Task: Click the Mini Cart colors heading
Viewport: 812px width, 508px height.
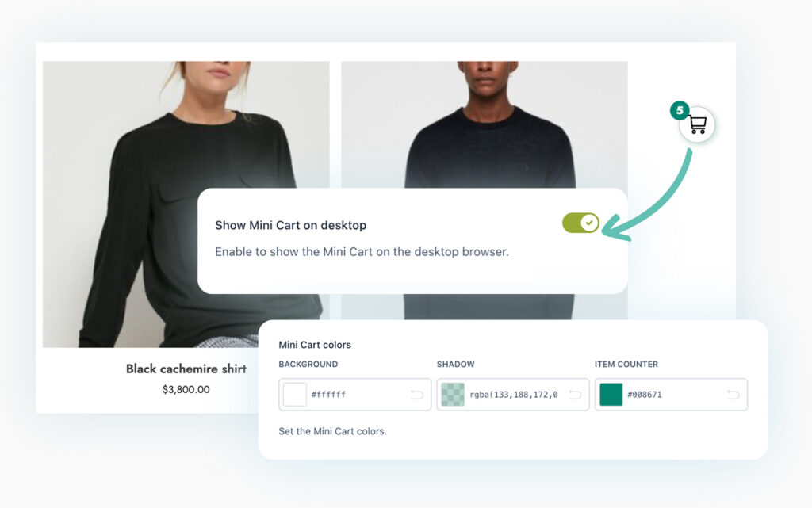Action: pos(315,345)
